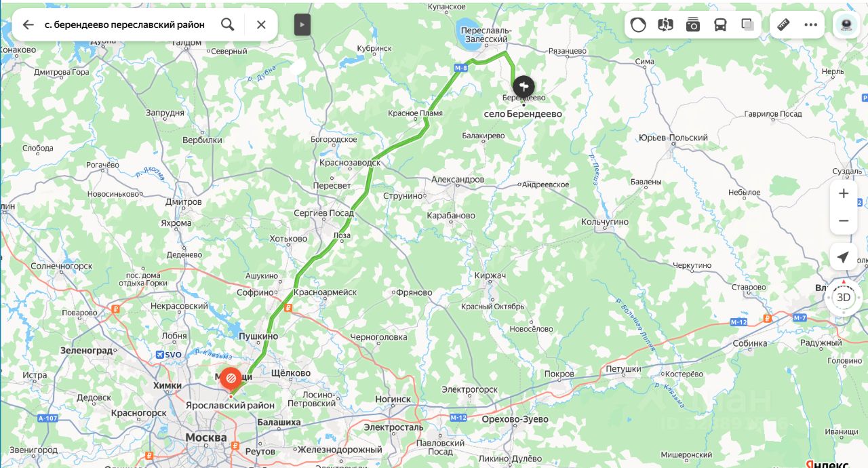Click the magnifier search icon
868x468 pixels.
(x=228, y=24)
